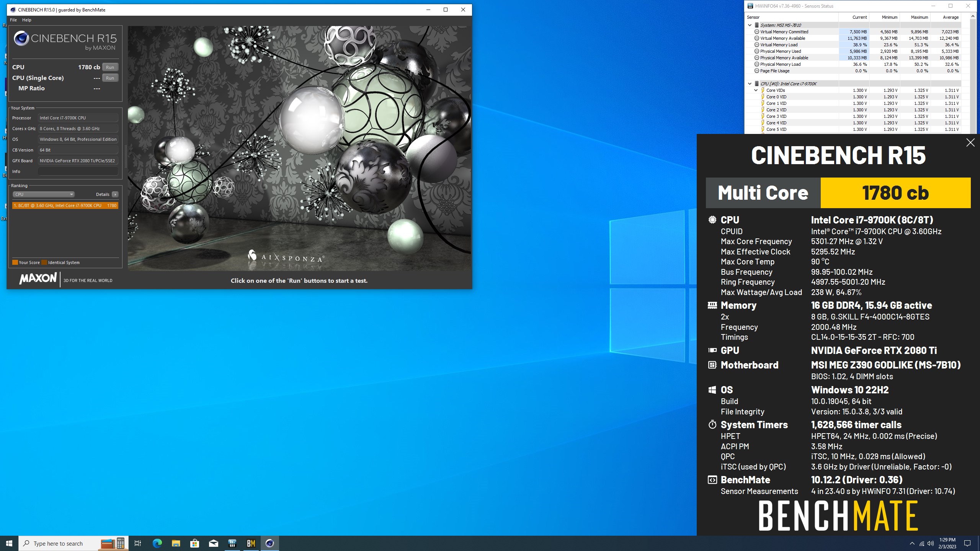Collapse the Core VIDs sub-tree
This screenshot has width=980, height=551.
756,90
